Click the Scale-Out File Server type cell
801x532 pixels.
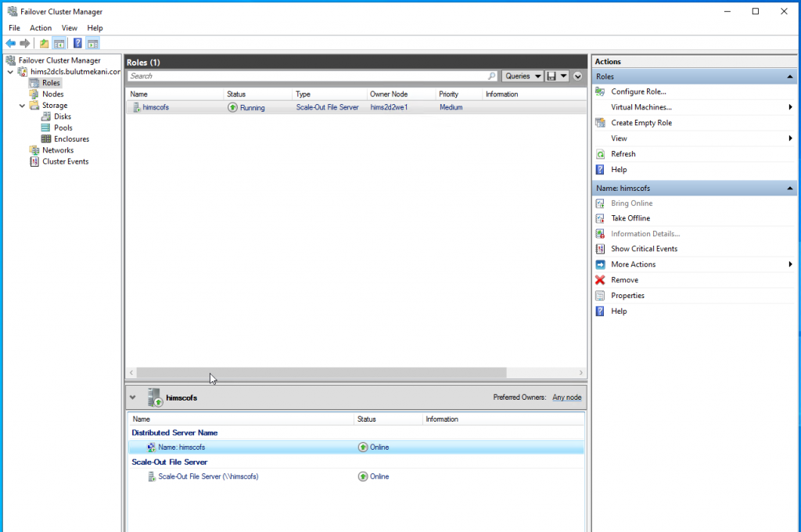tap(328, 107)
